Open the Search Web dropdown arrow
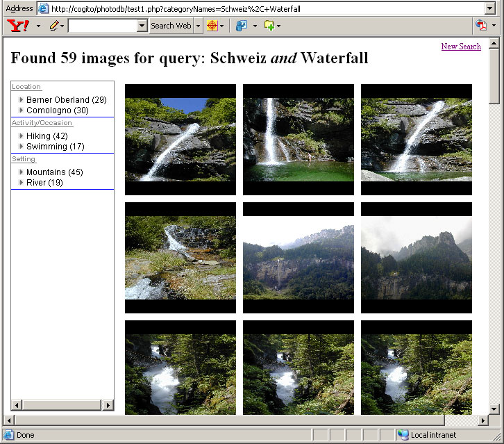 tap(199, 26)
